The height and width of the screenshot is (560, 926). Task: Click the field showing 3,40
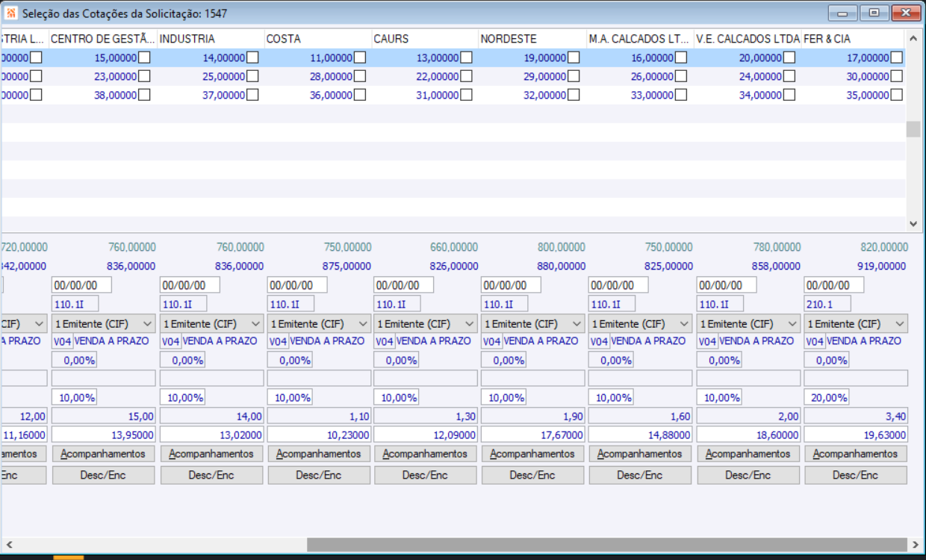click(856, 416)
